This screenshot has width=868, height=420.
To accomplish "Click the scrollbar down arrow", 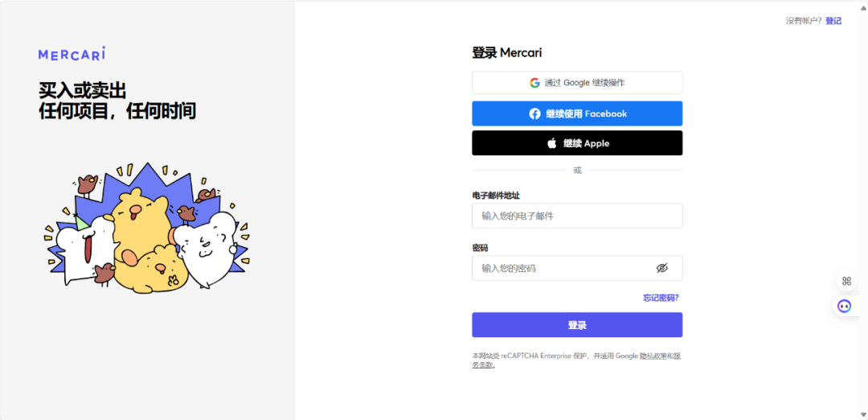I will click(863, 414).
